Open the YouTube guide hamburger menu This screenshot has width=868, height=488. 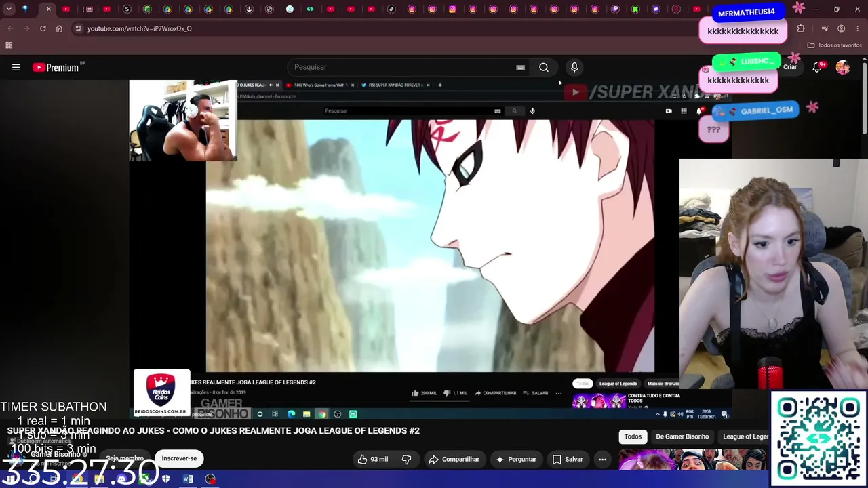point(16,67)
